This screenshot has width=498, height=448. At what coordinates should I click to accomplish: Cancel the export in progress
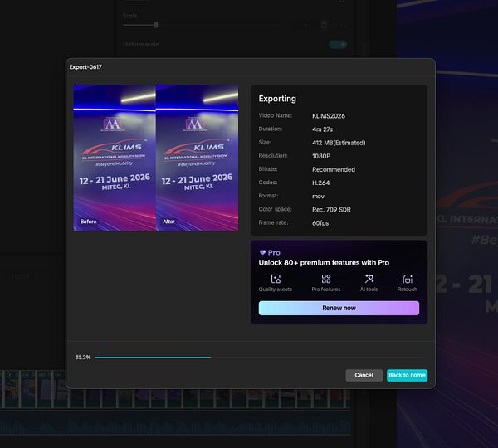click(x=364, y=375)
